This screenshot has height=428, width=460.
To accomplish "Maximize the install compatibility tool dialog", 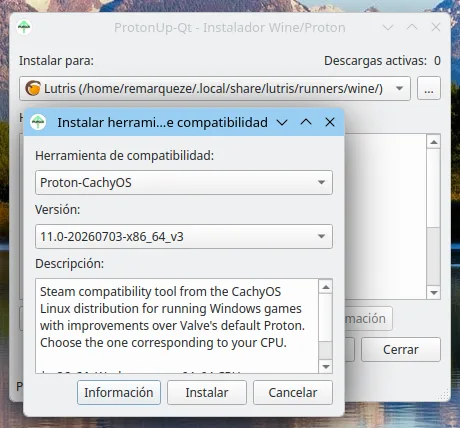I will pos(306,122).
